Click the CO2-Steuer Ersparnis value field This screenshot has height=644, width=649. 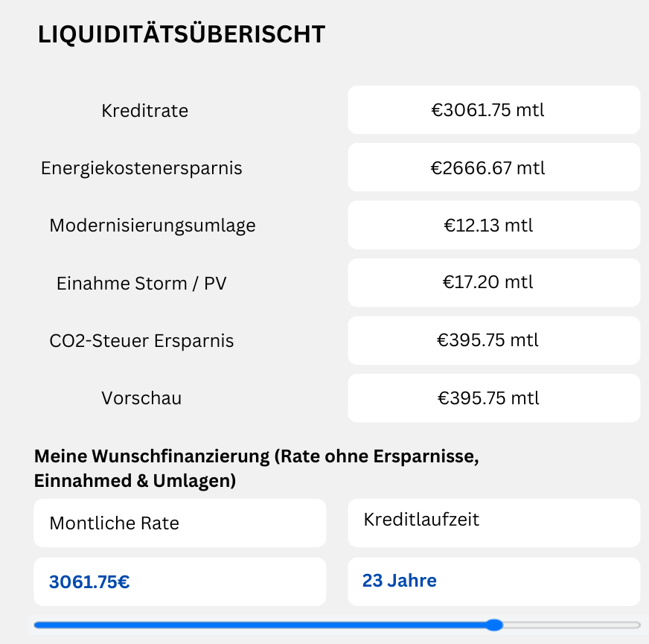click(x=493, y=340)
